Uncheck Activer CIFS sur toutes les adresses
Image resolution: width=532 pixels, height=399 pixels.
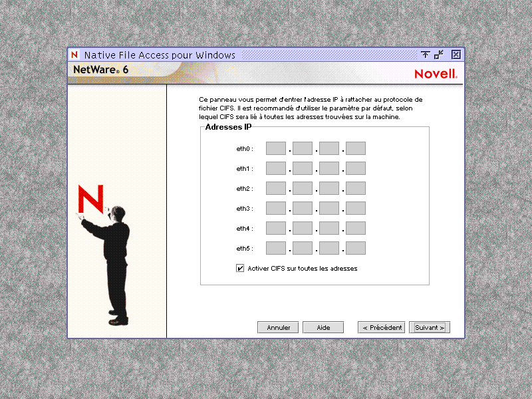(240, 269)
